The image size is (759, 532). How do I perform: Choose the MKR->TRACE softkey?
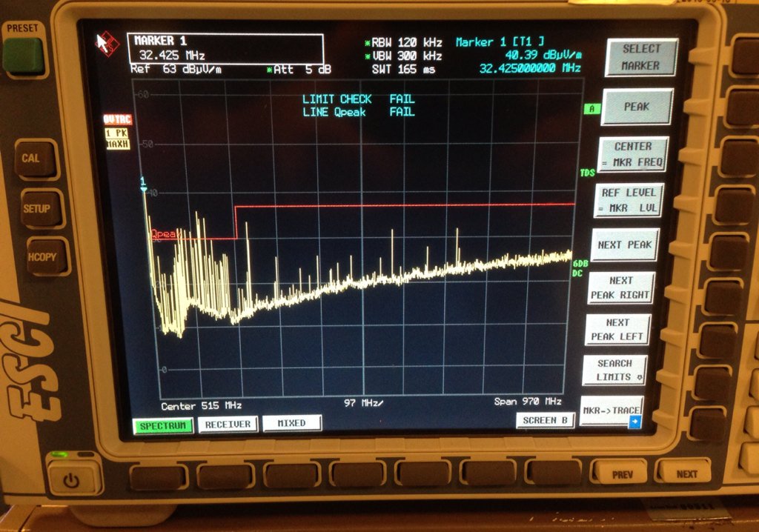pos(611,411)
